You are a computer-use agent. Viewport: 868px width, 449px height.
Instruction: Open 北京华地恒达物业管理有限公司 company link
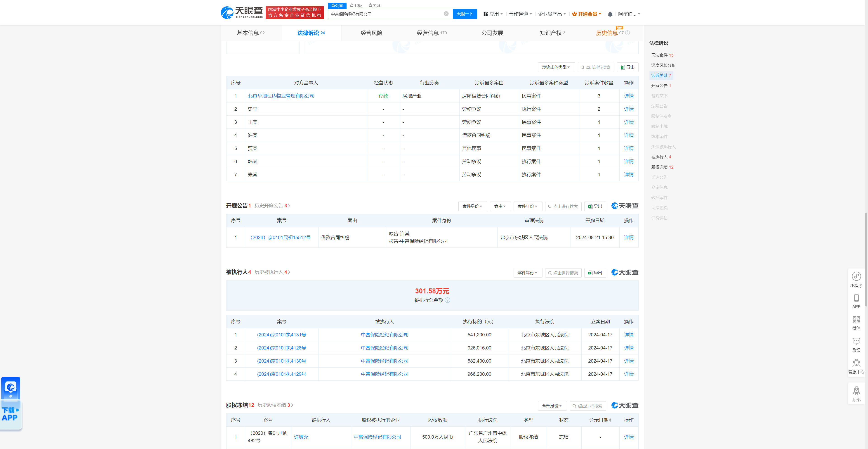(x=281, y=96)
